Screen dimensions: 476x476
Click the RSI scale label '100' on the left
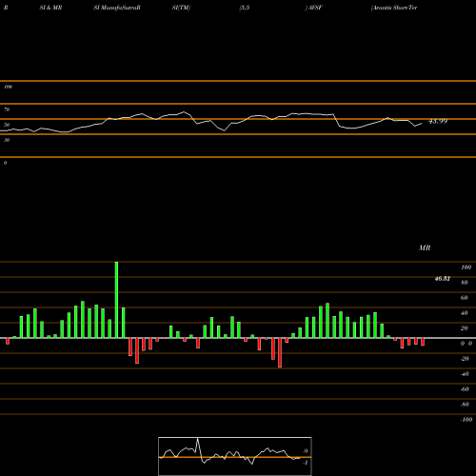8,87
